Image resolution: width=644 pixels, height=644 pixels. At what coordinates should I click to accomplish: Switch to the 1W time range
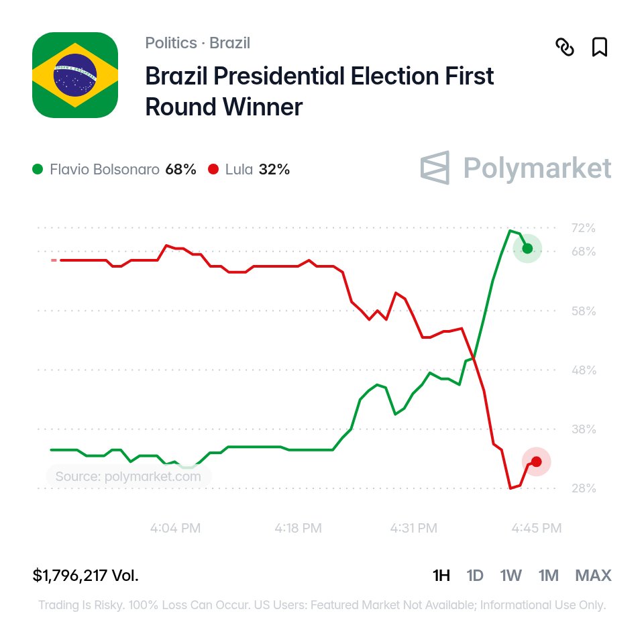(511, 576)
